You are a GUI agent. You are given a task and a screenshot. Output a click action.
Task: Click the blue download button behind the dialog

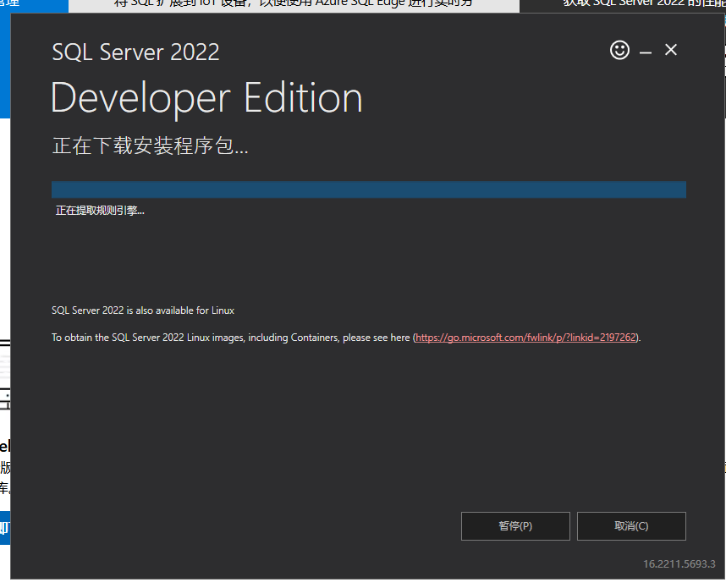(x=4, y=530)
